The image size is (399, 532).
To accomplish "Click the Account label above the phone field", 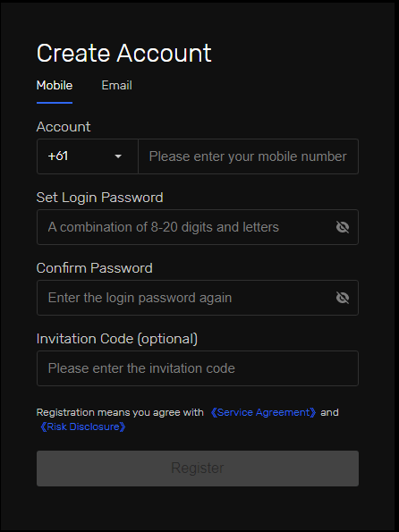I will click(x=64, y=127).
